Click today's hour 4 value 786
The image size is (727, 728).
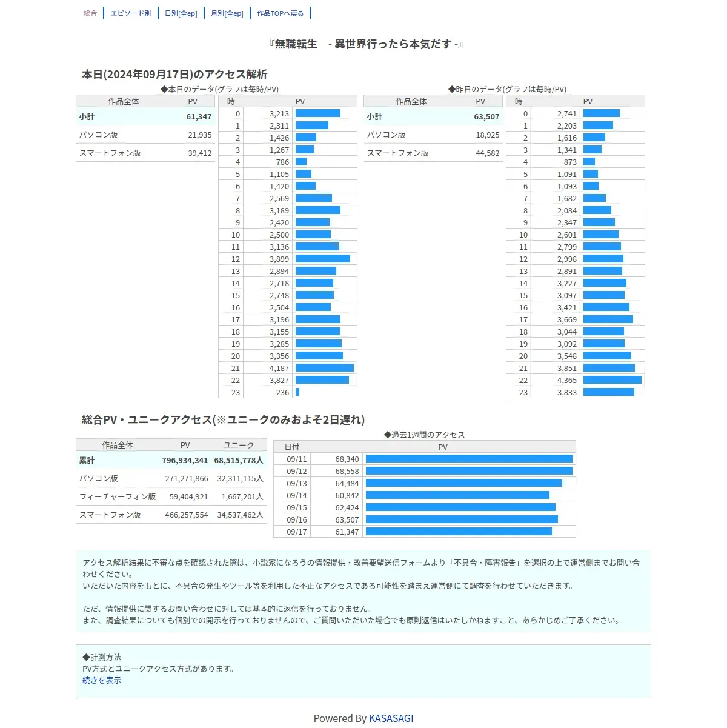(282, 162)
